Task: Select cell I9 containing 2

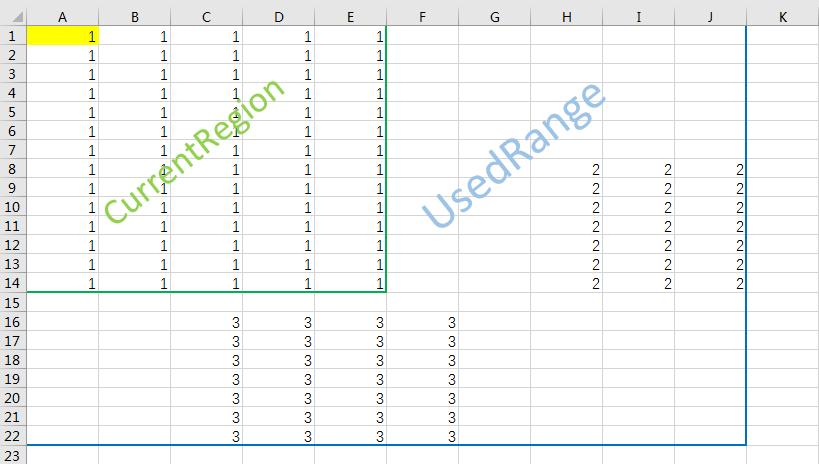Action: pos(639,188)
